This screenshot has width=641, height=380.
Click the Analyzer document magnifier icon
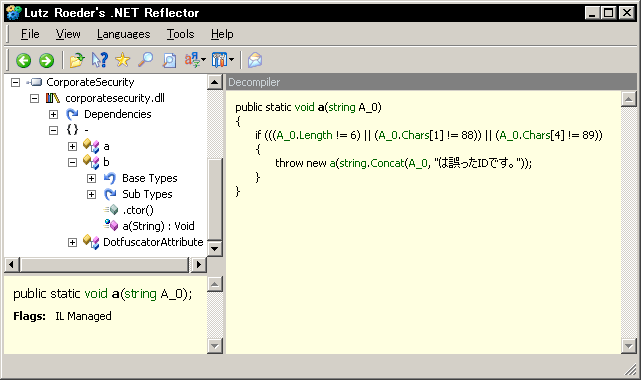click(x=169, y=60)
